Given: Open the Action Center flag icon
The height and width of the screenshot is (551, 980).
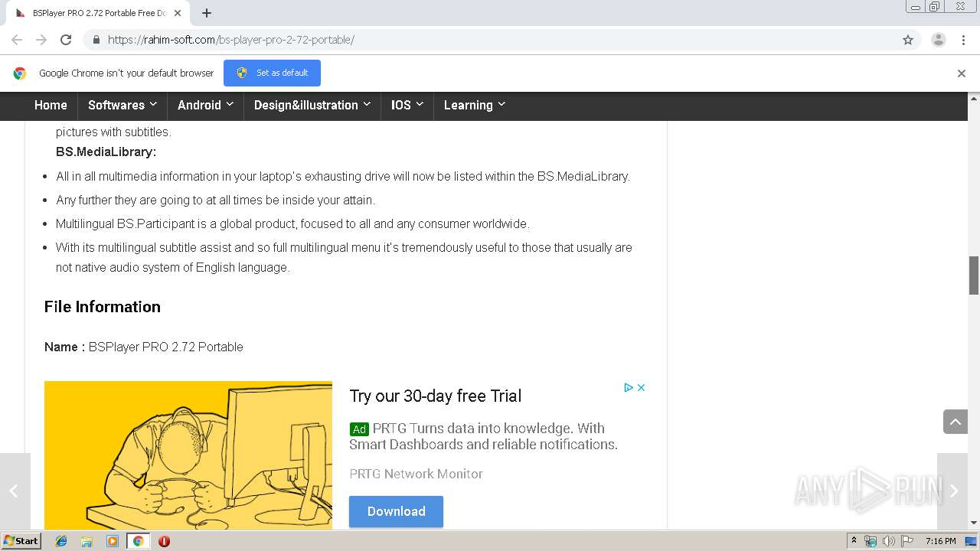Looking at the screenshot, I should coord(906,541).
